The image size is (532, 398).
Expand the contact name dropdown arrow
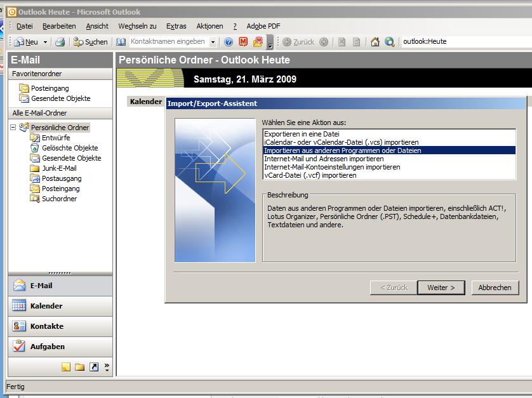[213, 42]
